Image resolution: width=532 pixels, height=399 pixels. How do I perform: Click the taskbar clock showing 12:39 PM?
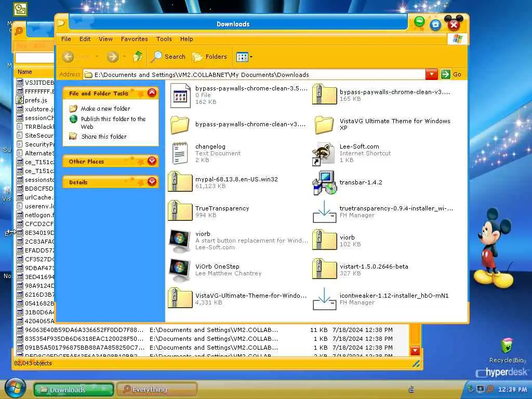pyautogui.click(x=513, y=389)
